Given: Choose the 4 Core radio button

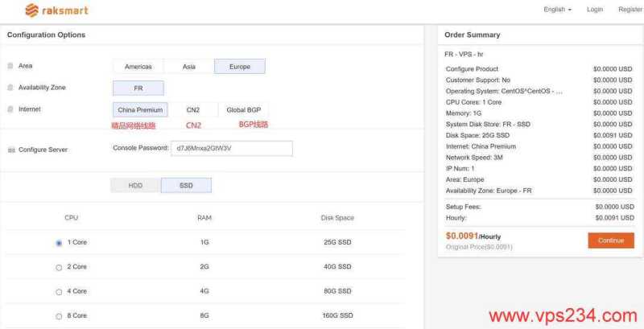Looking at the screenshot, I should pyautogui.click(x=59, y=292).
